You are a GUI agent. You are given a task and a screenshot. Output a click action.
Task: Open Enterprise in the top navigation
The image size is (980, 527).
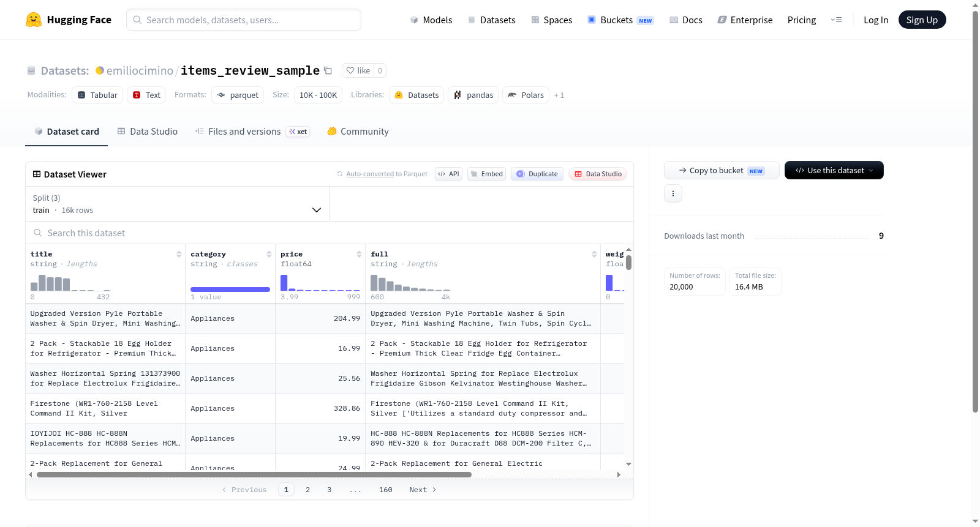pos(745,20)
